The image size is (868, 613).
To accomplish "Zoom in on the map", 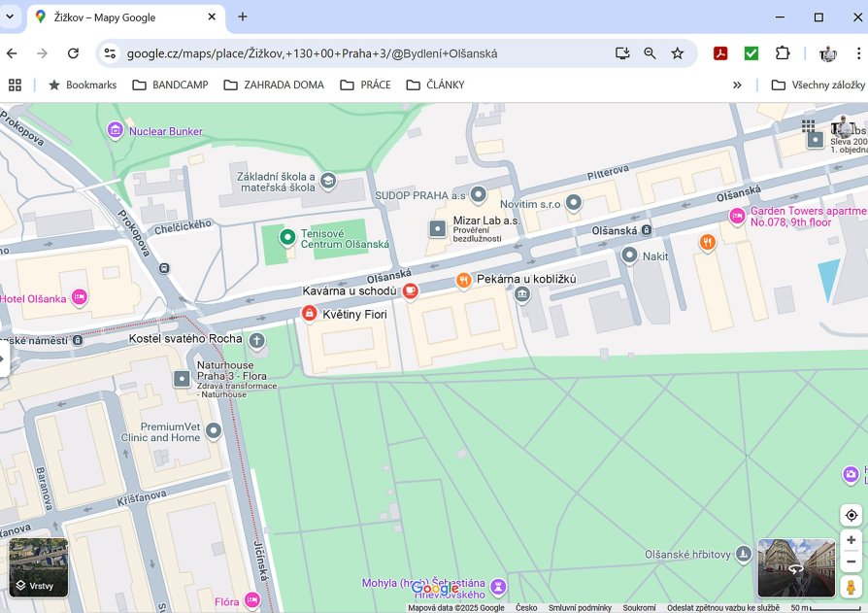I will click(851, 540).
